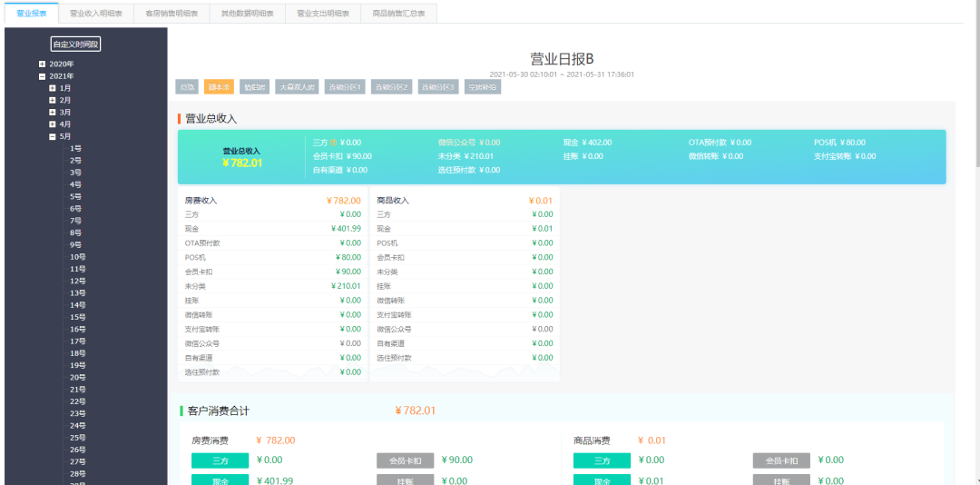Expand the 2020年 tree node

[42, 64]
